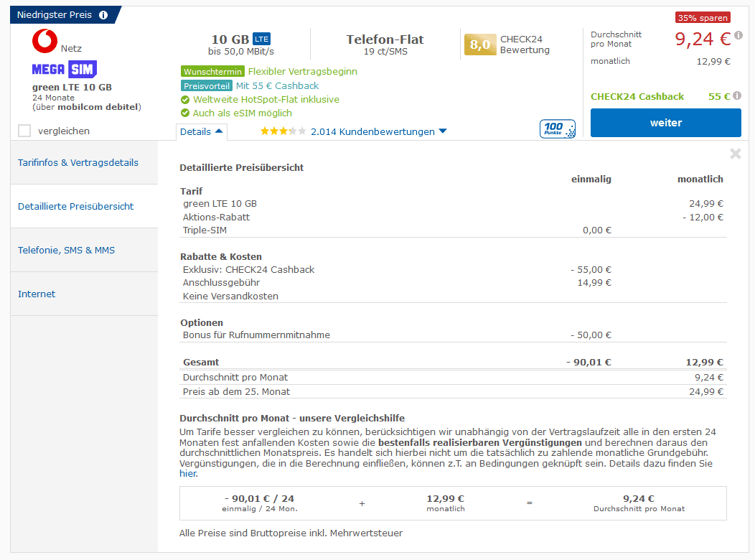Image resolution: width=755 pixels, height=560 pixels.
Task: Click info icon beside average monthly price
Action: coord(738,35)
